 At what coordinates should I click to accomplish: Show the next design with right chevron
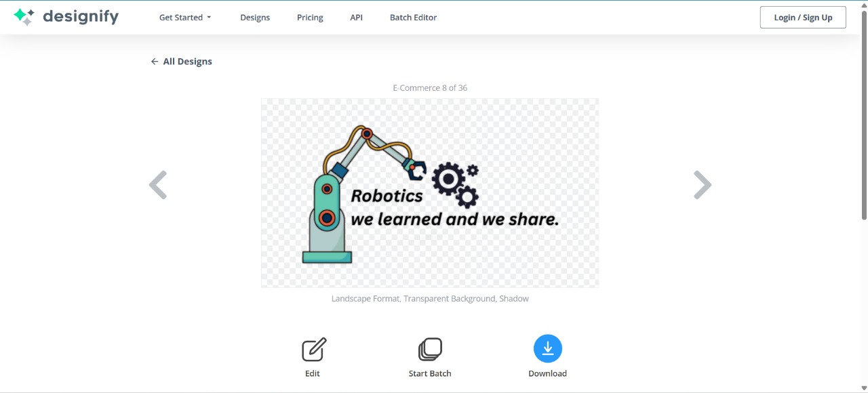pos(703,185)
